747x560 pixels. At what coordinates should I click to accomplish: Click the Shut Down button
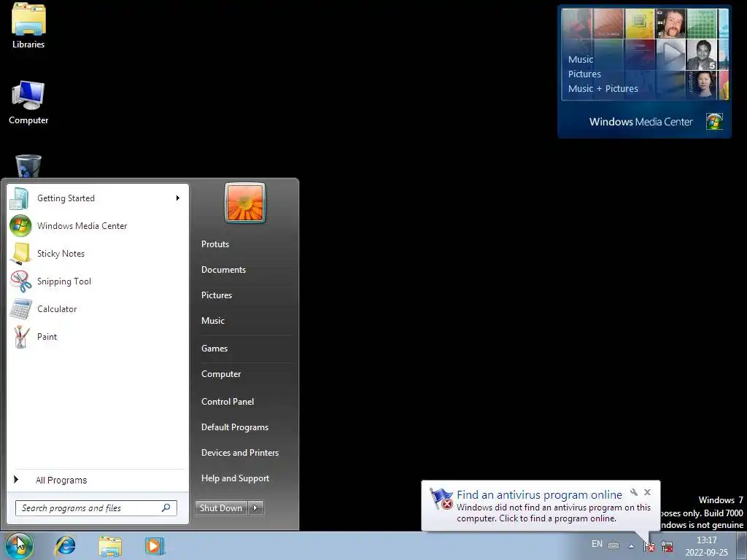222,508
